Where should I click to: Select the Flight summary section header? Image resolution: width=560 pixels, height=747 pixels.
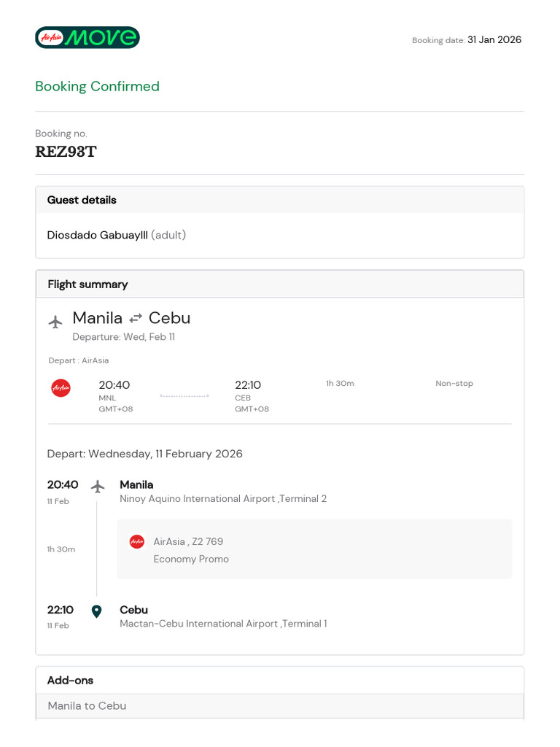[87, 285]
